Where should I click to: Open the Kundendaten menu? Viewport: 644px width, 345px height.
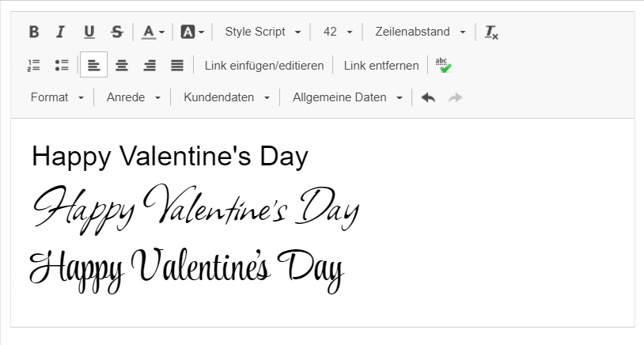pos(226,97)
